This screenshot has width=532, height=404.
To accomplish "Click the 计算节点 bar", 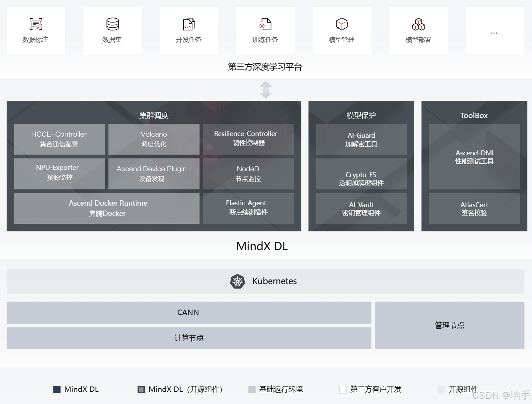I will pyautogui.click(x=189, y=338).
